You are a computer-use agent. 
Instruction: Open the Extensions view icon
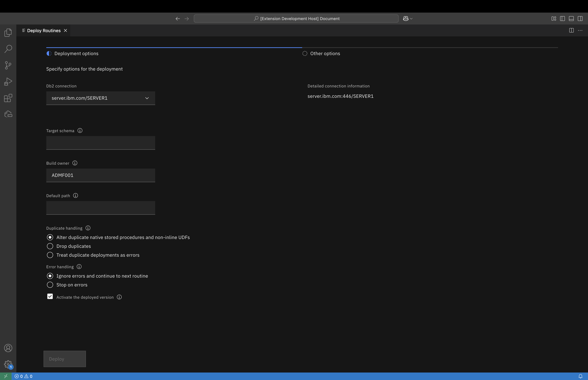(x=8, y=98)
